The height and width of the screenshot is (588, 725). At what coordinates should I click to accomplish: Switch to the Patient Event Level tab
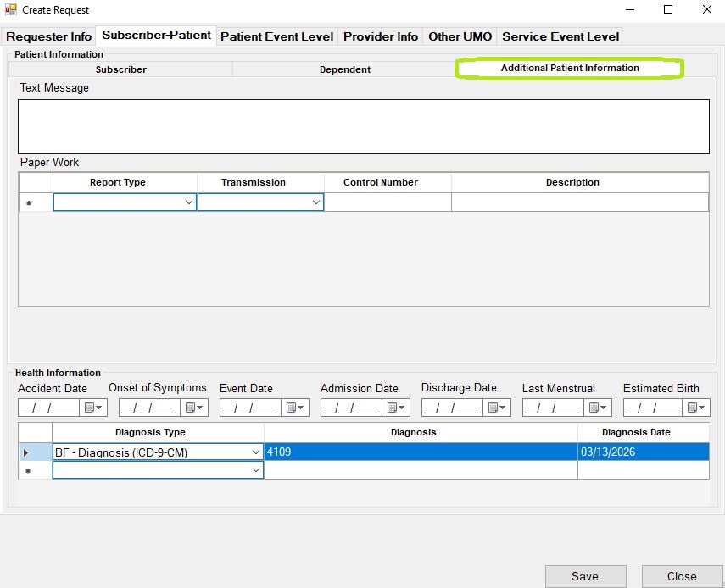277,36
